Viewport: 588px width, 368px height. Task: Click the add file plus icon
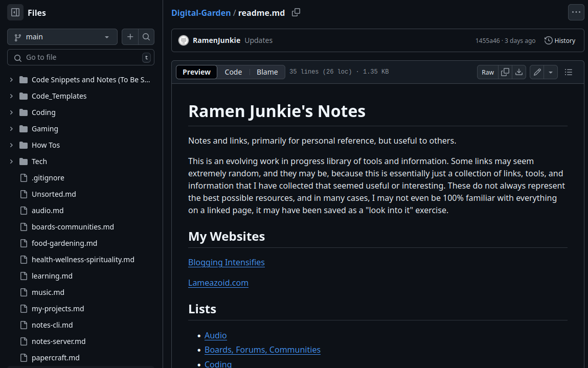click(130, 37)
